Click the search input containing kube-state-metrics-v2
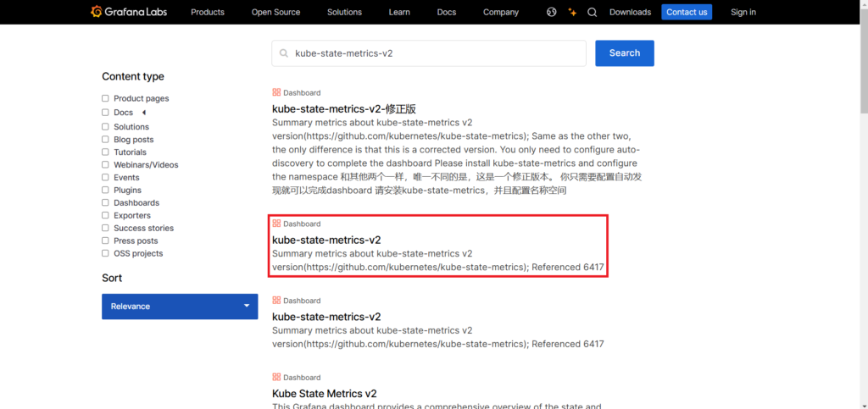Screen dimensions: 868x409 428,53
